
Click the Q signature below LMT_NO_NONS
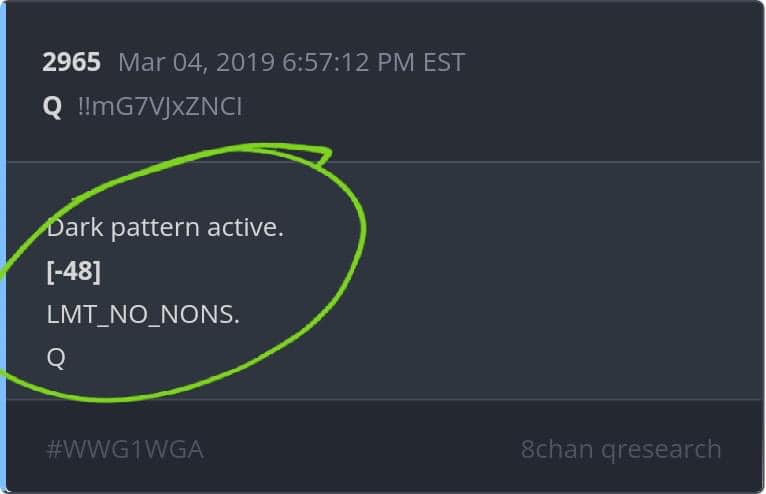tap(56, 357)
